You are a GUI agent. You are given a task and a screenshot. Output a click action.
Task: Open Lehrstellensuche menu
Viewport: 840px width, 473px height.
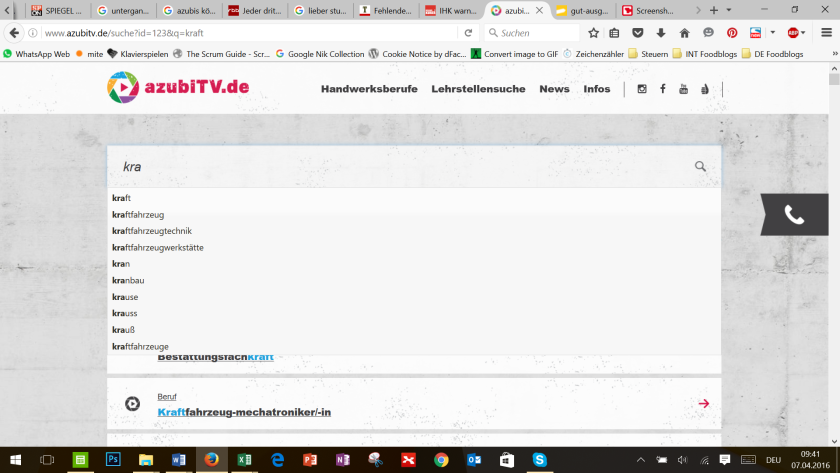pos(478,89)
